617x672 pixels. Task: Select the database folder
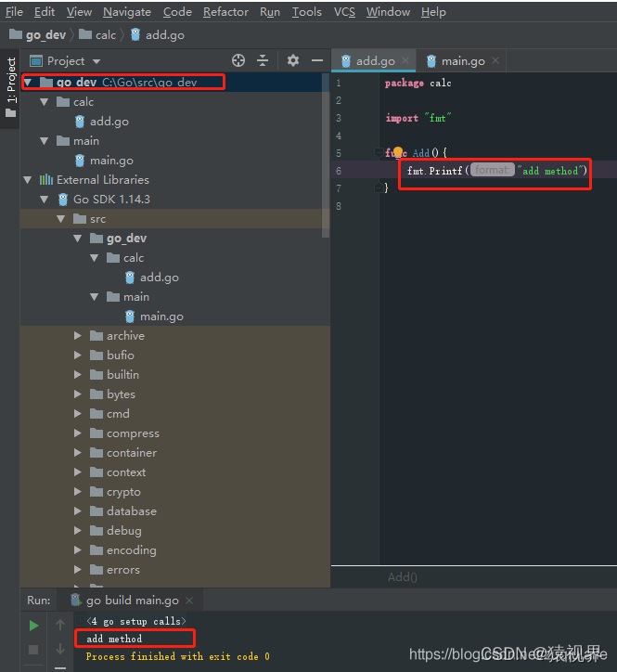[132, 511]
